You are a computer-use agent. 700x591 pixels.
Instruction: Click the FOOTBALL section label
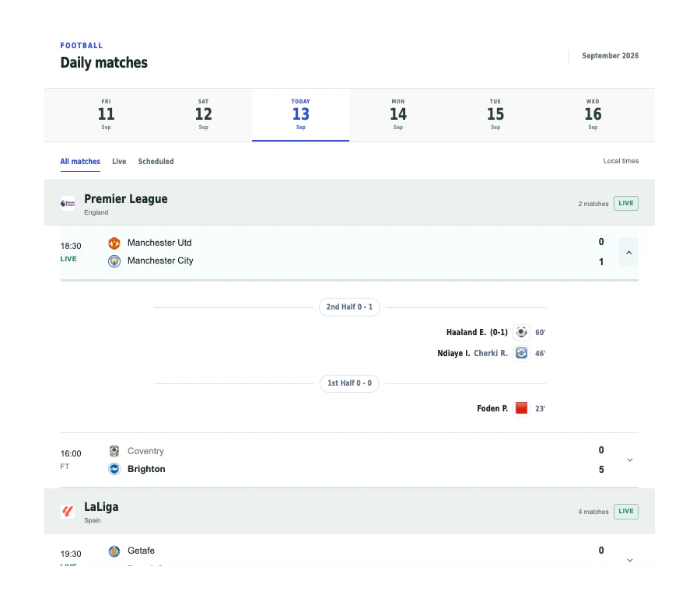pos(82,46)
